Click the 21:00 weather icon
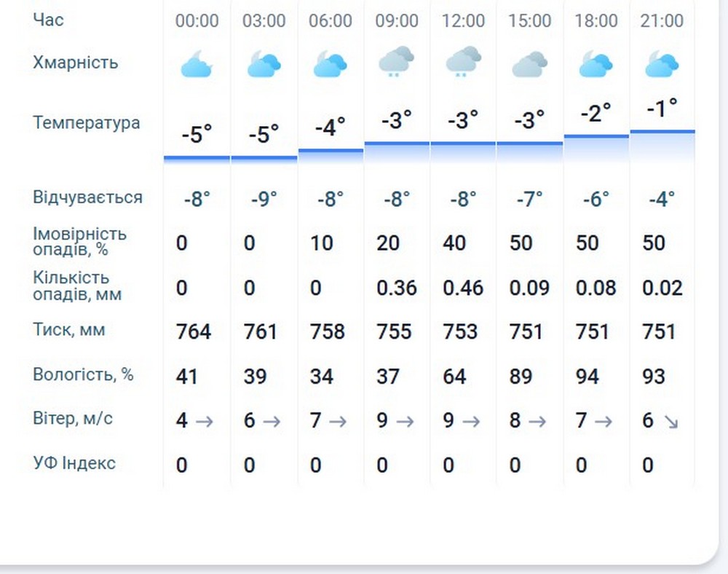This screenshot has width=728, height=574. click(662, 64)
